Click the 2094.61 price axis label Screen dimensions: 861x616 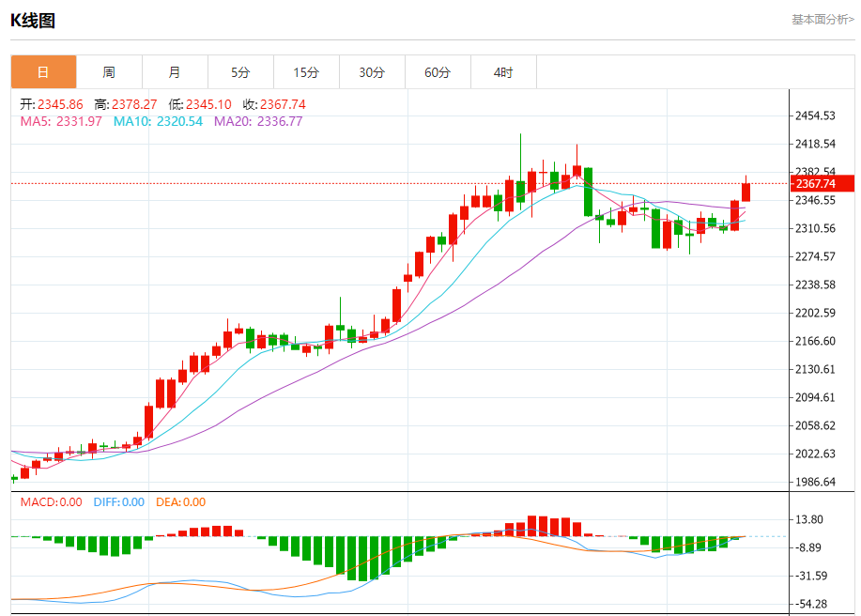[x=815, y=397]
